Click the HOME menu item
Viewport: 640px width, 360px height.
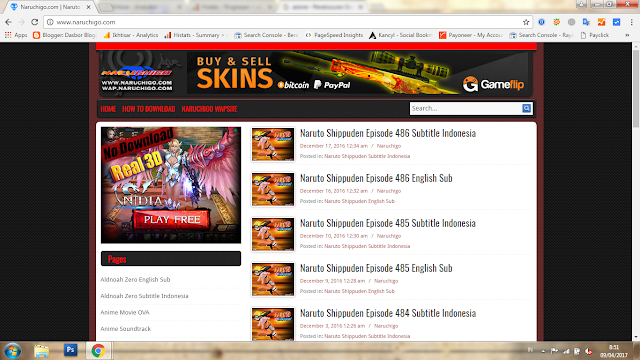(108, 109)
